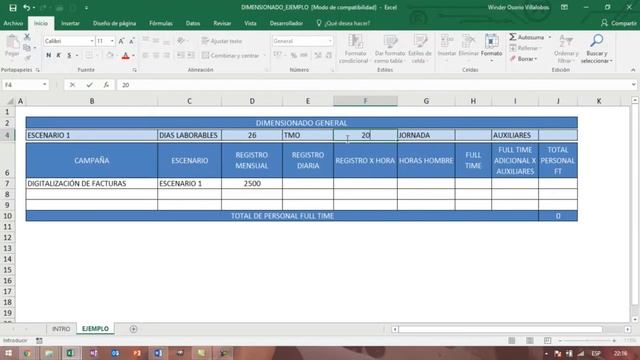Toggle underline S formatting
Screen dimensions: 640x360
click(69, 55)
